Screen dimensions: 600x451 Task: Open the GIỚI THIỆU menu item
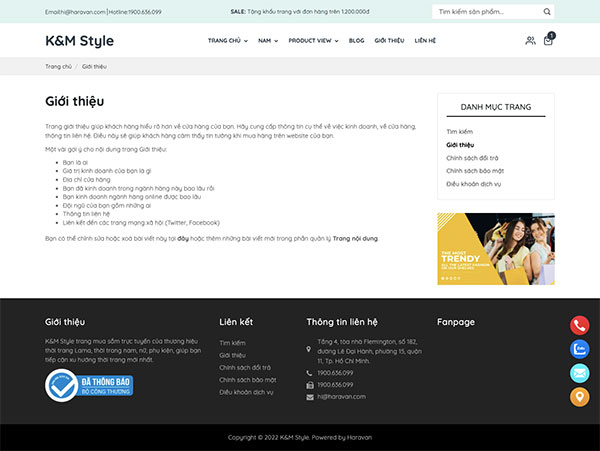(x=389, y=41)
